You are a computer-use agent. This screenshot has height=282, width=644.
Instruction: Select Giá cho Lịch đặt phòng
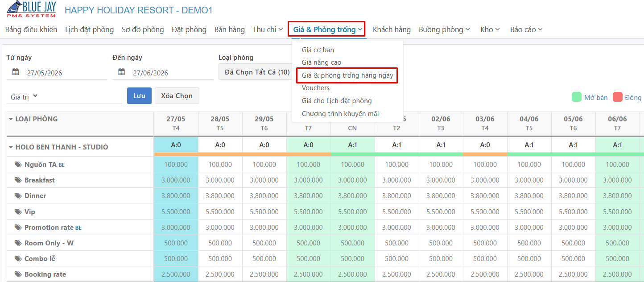point(337,101)
